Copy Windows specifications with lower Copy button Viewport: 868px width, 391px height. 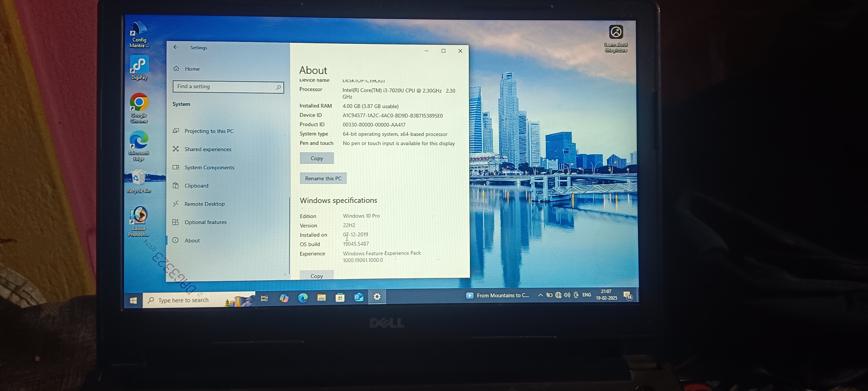[x=317, y=275]
